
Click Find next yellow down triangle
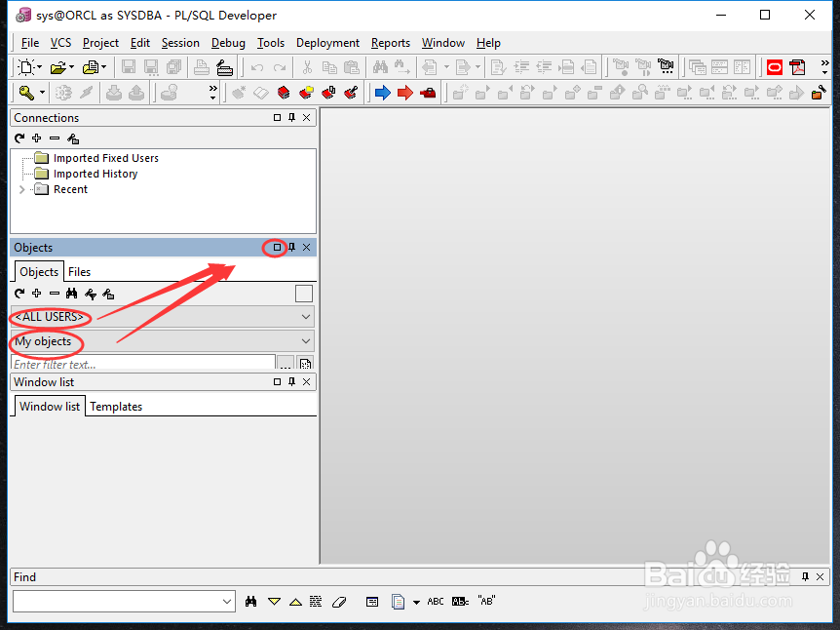tap(274, 602)
